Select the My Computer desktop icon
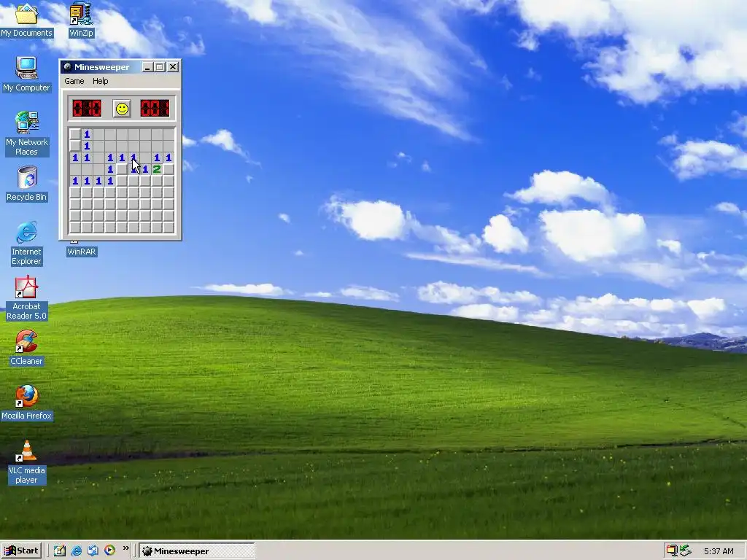 coord(26,74)
